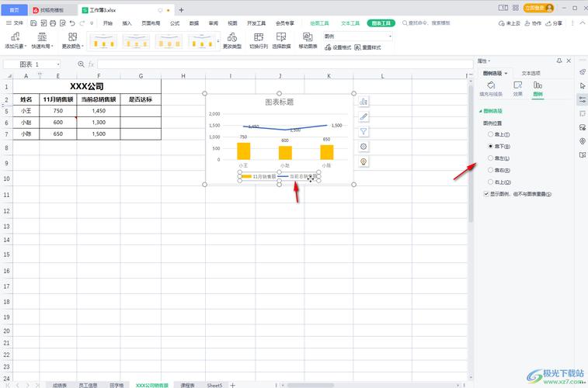Pin the properties panel
The image size is (588, 388).
click(559, 61)
